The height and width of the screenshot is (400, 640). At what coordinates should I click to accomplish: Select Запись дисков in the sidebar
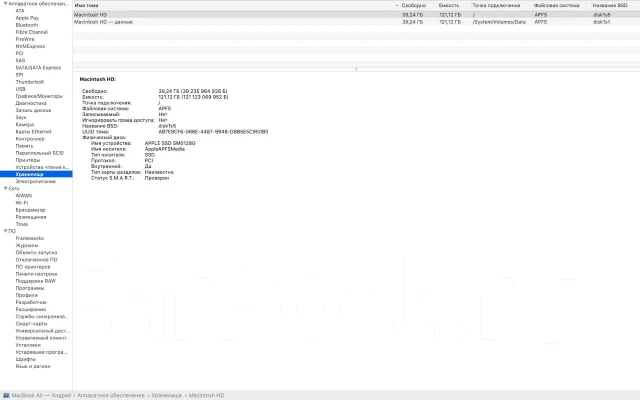click(x=33, y=110)
